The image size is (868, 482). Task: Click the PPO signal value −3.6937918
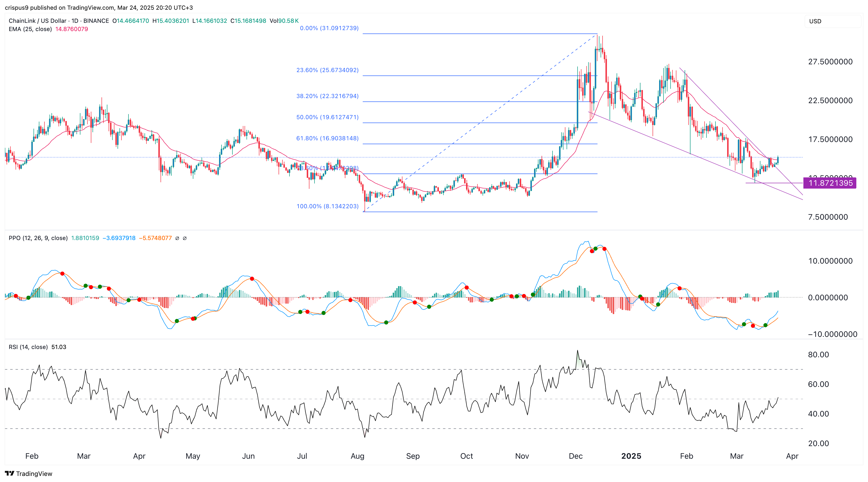(119, 238)
